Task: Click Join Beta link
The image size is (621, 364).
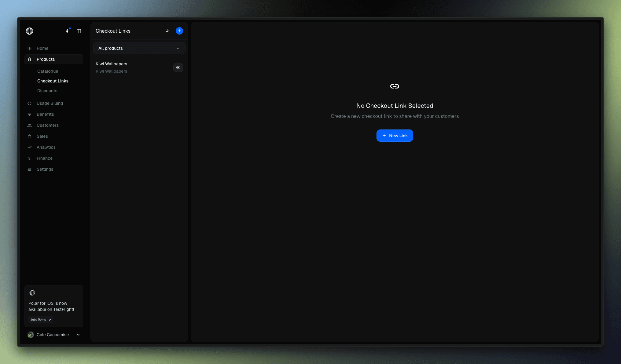Action: click(x=41, y=320)
